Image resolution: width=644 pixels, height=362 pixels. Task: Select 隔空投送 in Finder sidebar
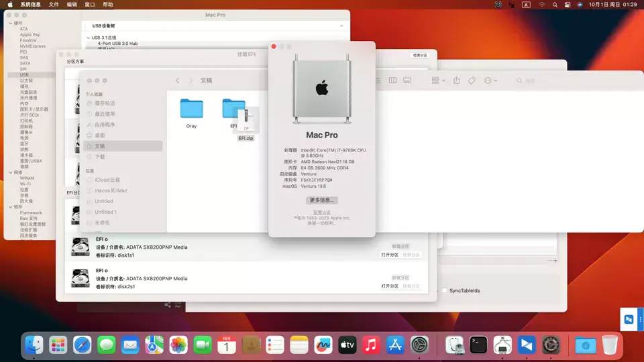click(x=123, y=103)
